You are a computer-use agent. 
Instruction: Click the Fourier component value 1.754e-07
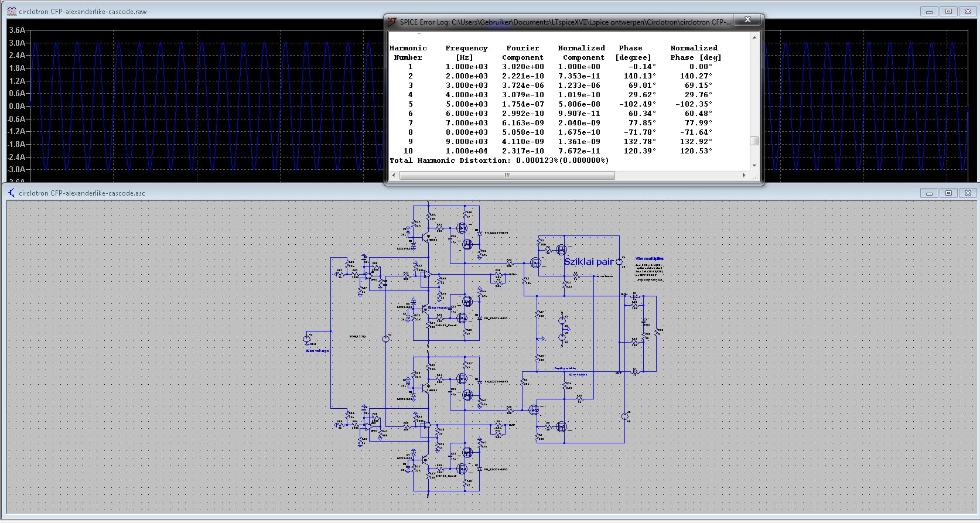tap(523, 104)
